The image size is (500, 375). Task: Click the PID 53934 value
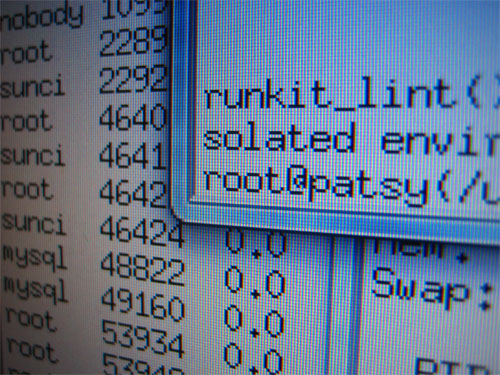click(x=143, y=338)
